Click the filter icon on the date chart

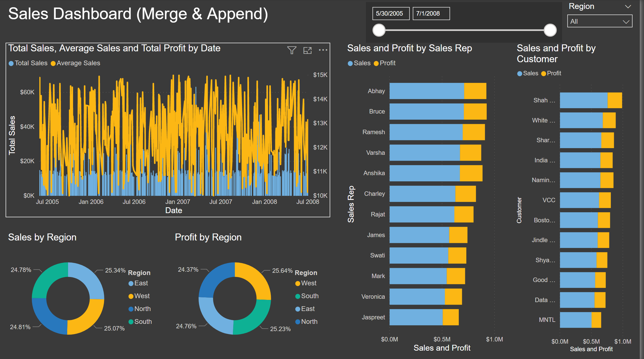pyautogui.click(x=292, y=50)
